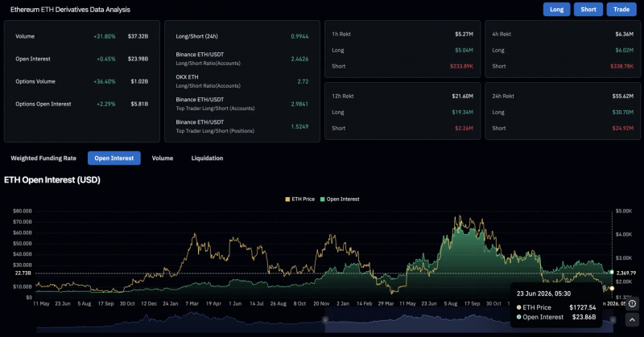Click the 7 Mar date on the x-axis

192,304
